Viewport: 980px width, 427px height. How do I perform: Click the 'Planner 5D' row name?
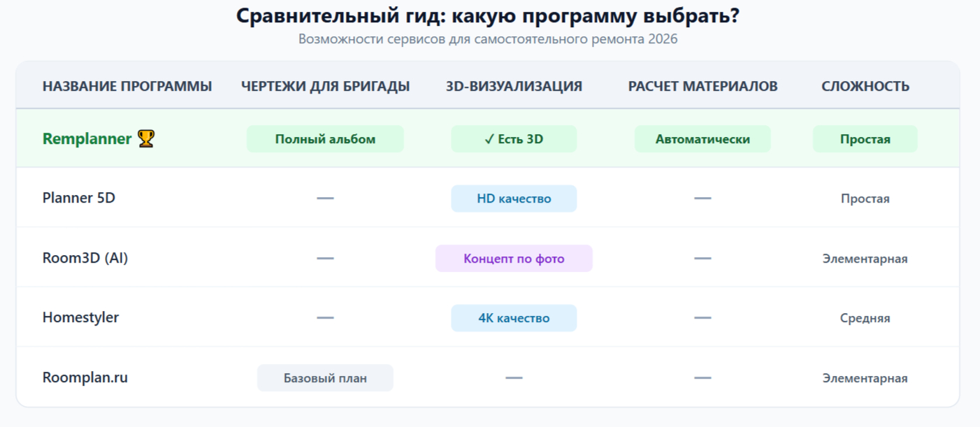[x=79, y=198]
